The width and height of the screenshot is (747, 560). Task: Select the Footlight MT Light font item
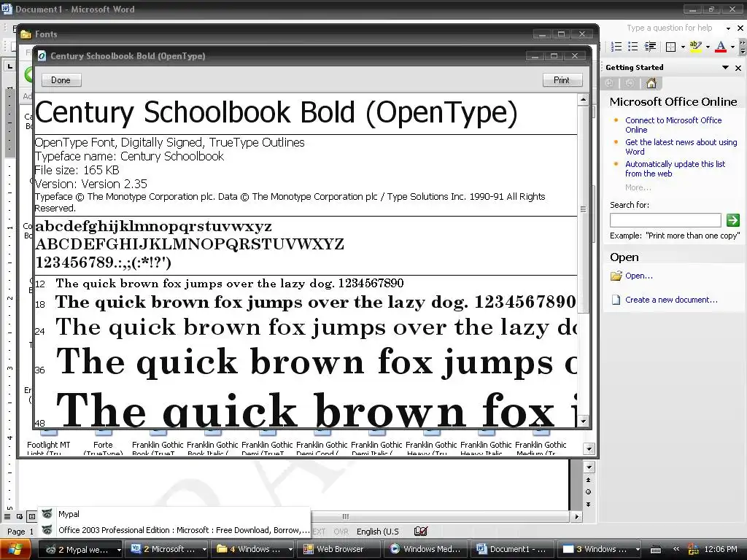[x=49, y=443]
